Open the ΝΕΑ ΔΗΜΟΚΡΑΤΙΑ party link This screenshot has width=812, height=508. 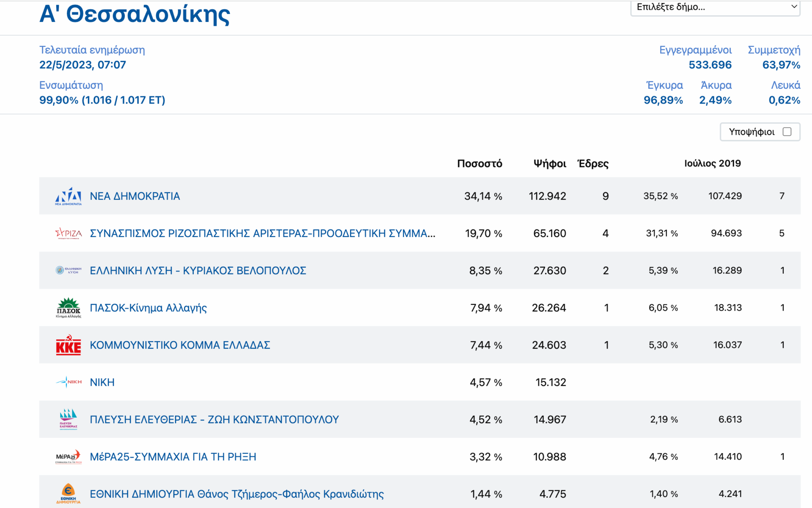134,196
